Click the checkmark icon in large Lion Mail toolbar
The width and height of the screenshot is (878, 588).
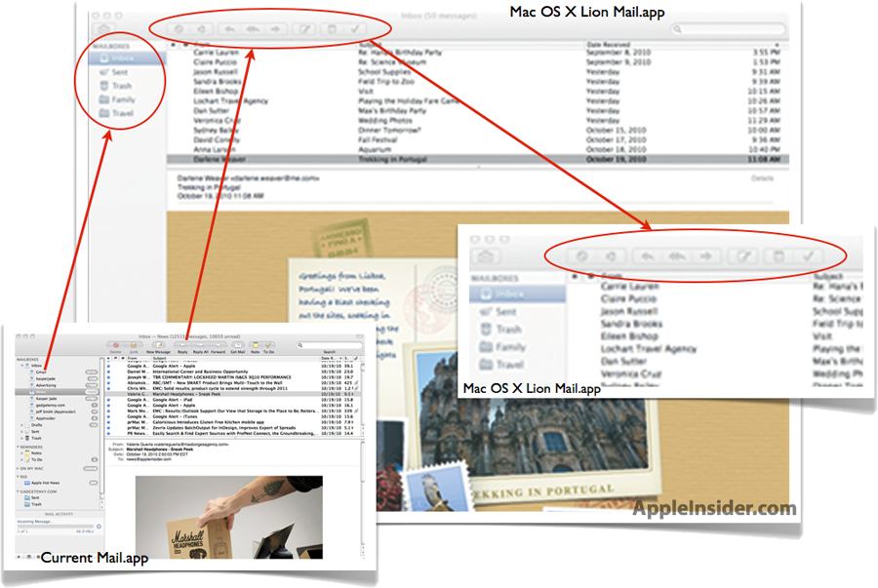click(355, 29)
